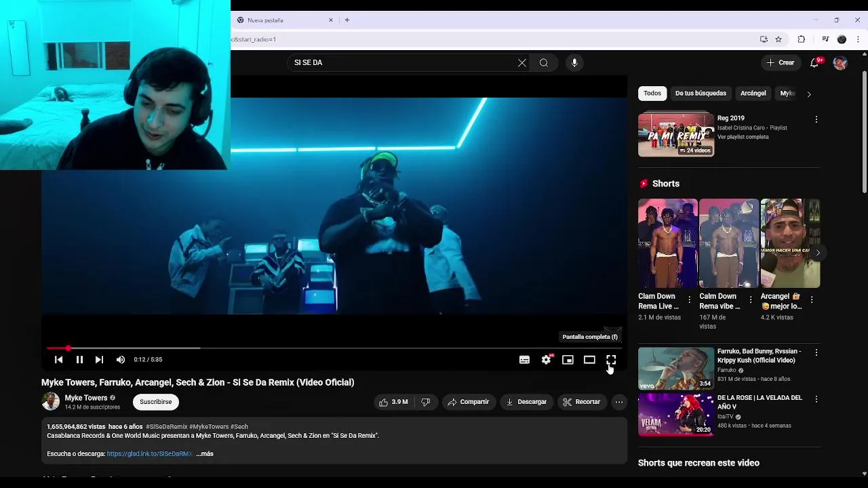Screen dimensions: 868x488
Task: Click Suscribirse button
Action: 156,402
